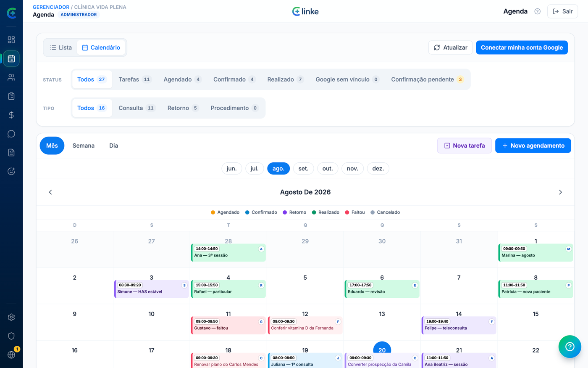The width and height of the screenshot is (588, 368).
Task: Open Gerenciador breadcrumb link
Action: coord(51,7)
